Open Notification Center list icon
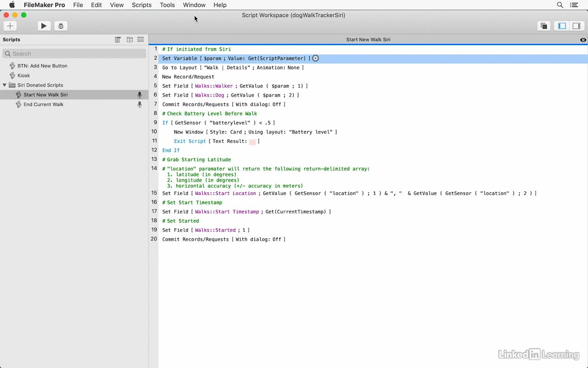The height and width of the screenshot is (368, 588). tap(574, 5)
